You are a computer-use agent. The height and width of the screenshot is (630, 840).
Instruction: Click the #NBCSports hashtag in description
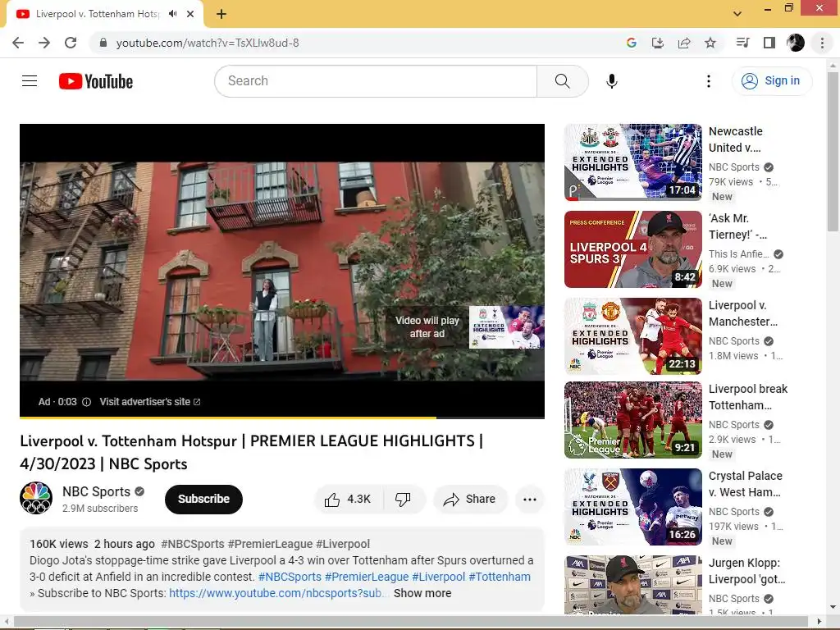pos(192,544)
